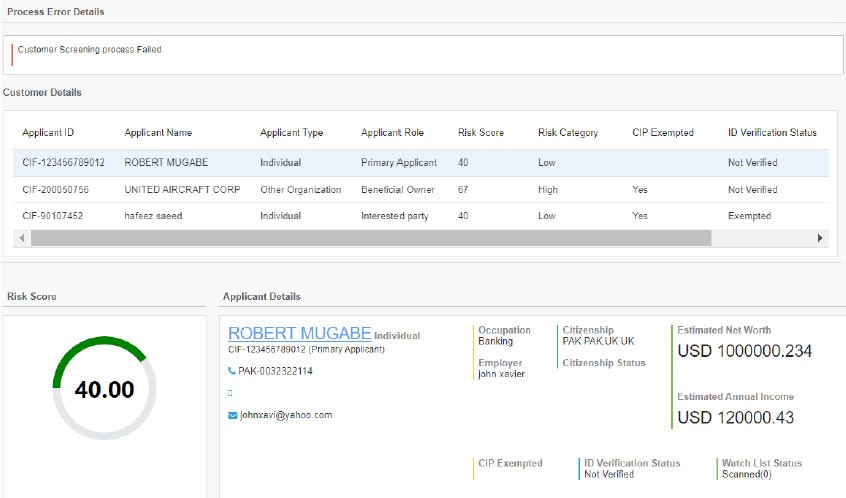Screen dimensions: 846x498
Task: Click the Estimated Annual Income label
Action: 735,397
